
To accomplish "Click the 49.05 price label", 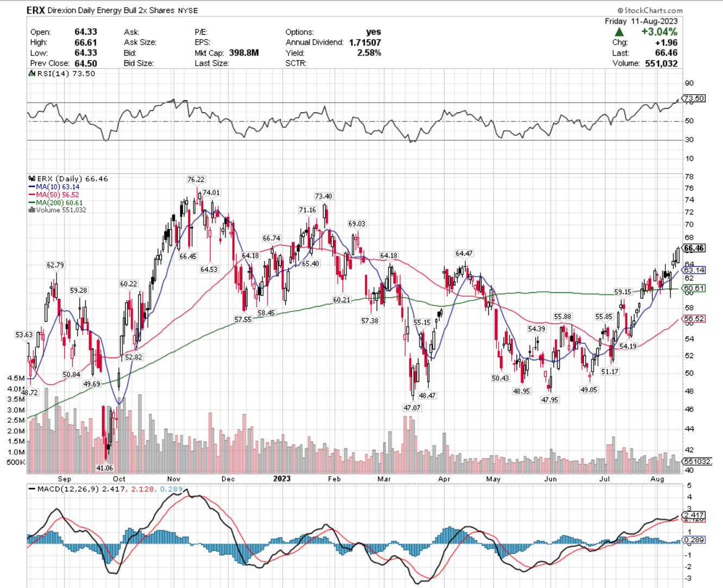I will pos(589,390).
